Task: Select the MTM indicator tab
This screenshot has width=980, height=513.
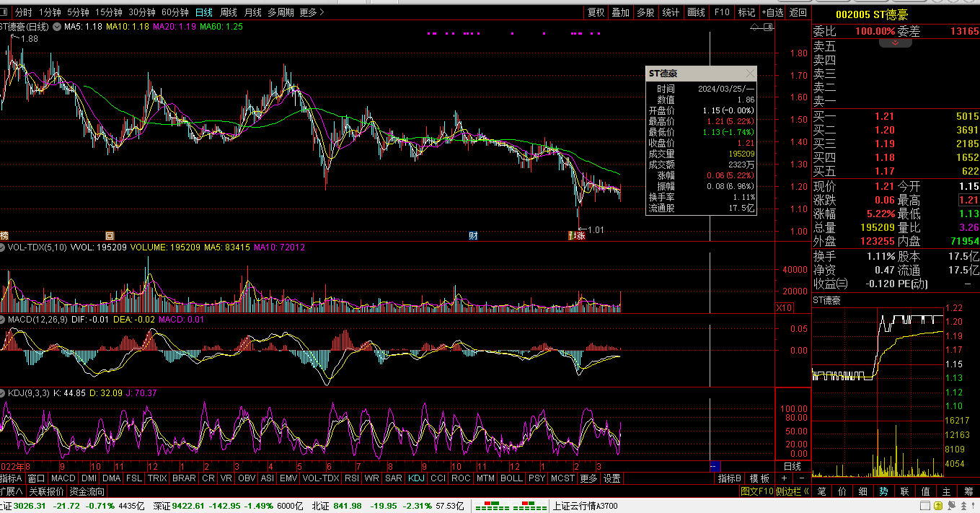Action: (485, 478)
